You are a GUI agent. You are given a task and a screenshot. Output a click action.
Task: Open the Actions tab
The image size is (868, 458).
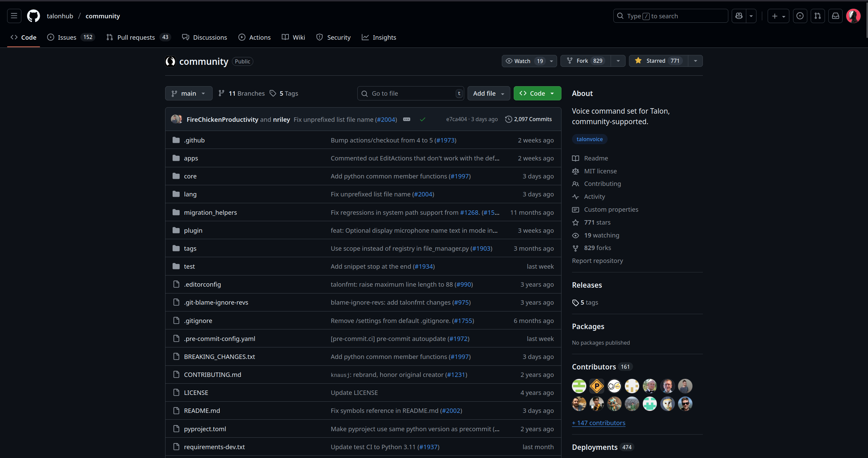coord(254,37)
